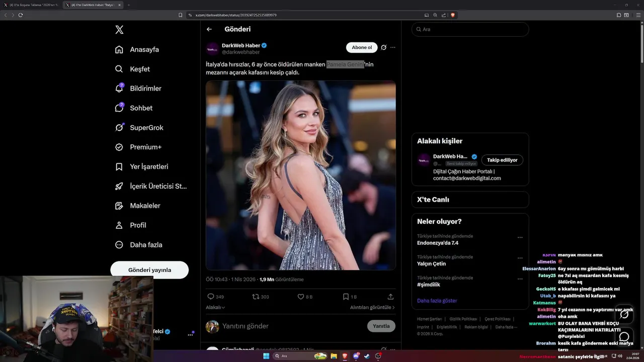Open Brave Shields icon in address bar

pyautogui.click(x=453, y=15)
